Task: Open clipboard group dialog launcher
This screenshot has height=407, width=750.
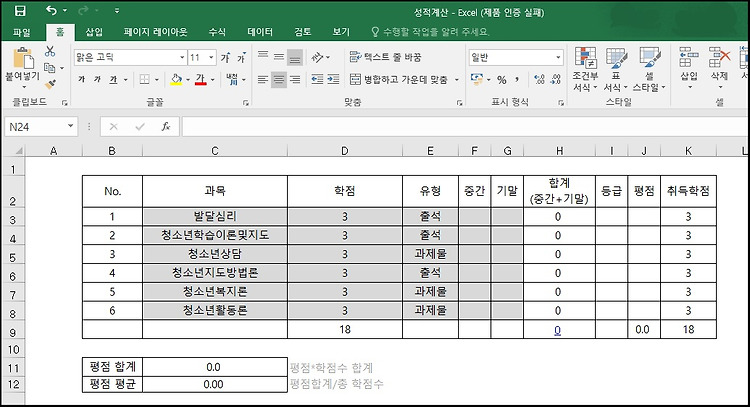Action: click(x=64, y=102)
